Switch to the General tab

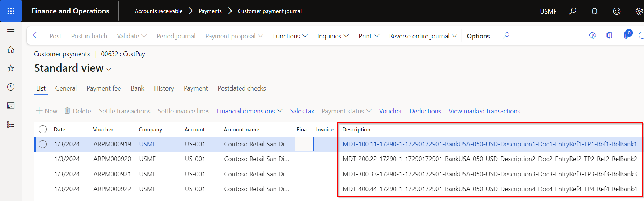(66, 88)
